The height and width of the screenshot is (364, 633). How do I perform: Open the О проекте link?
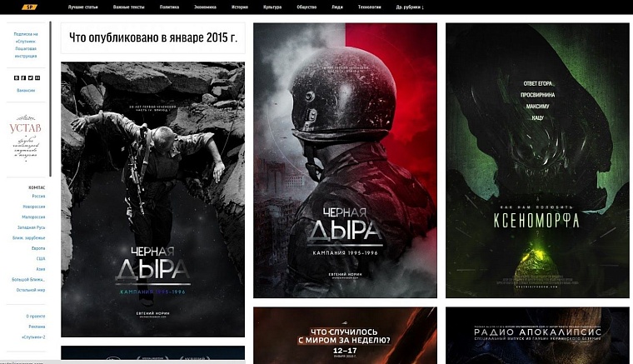[35, 317]
